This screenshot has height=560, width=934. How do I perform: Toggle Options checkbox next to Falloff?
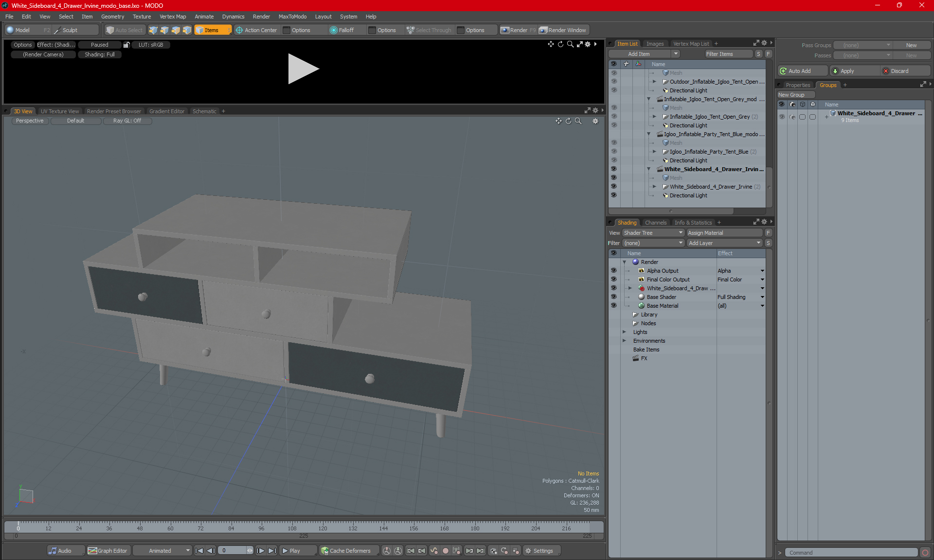[372, 30]
